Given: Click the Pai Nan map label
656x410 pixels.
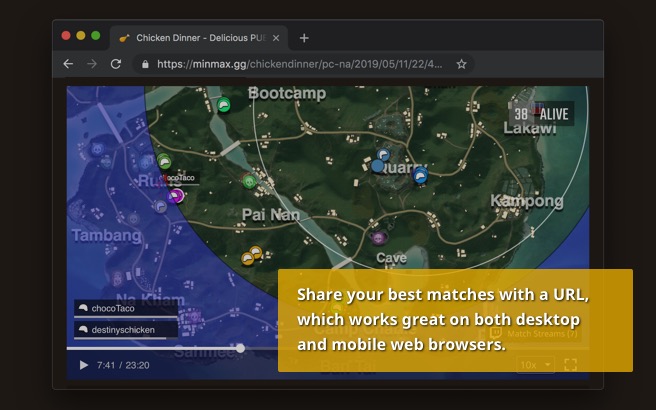Looking at the screenshot, I should [x=271, y=215].
